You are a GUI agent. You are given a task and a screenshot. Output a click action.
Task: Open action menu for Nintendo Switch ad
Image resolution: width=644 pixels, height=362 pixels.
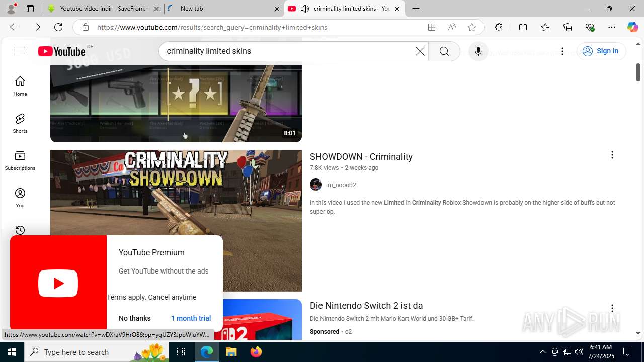click(612, 308)
